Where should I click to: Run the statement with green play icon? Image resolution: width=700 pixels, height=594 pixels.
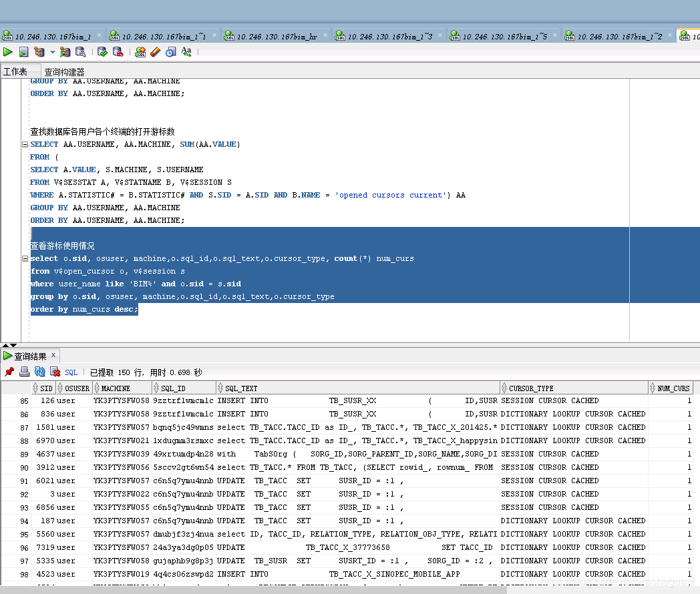[7, 52]
